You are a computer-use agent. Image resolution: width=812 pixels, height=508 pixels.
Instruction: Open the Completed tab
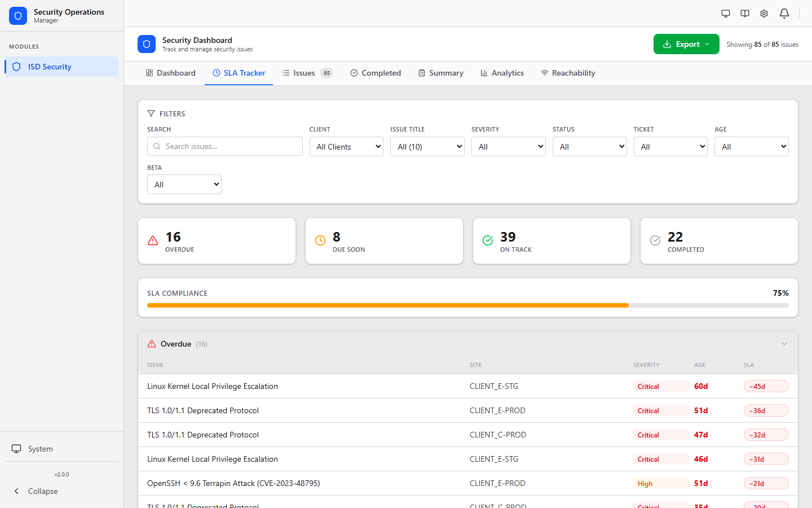tap(376, 73)
